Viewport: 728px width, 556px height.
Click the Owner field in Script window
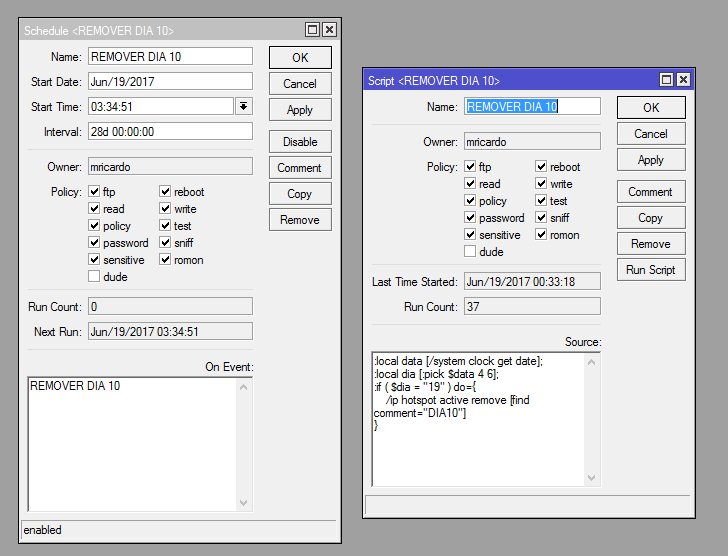pos(532,142)
